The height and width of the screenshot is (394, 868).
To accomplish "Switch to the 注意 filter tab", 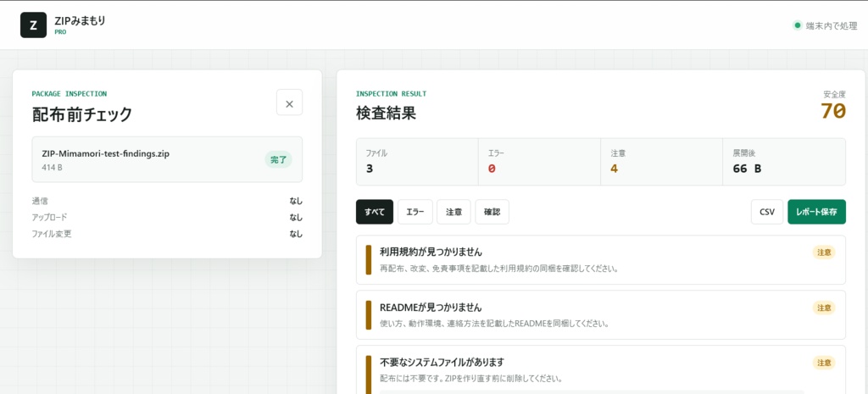I will click(454, 212).
